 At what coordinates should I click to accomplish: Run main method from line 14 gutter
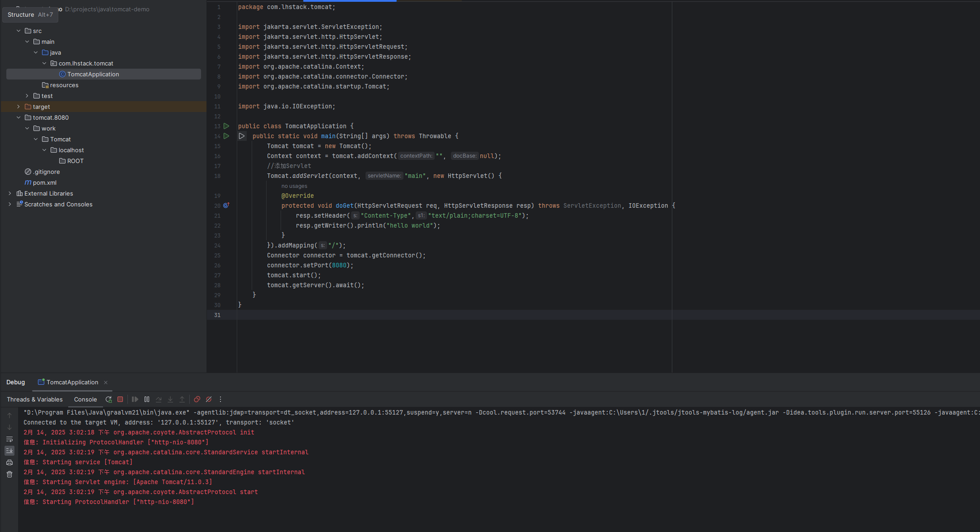click(x=227, y=136)
